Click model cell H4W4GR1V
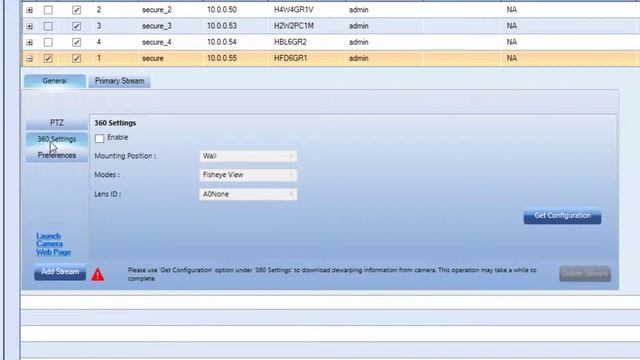Screen dimensions: 640x360 [293, 10]
